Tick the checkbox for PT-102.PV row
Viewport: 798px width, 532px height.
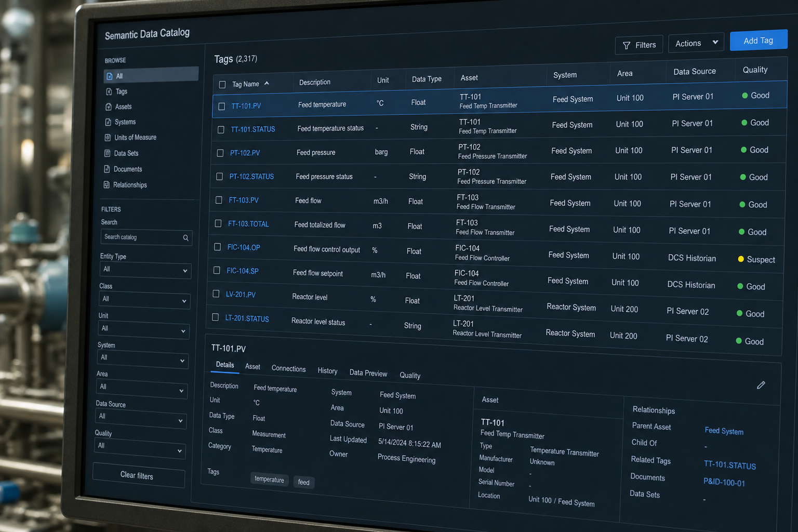point(220,153)
